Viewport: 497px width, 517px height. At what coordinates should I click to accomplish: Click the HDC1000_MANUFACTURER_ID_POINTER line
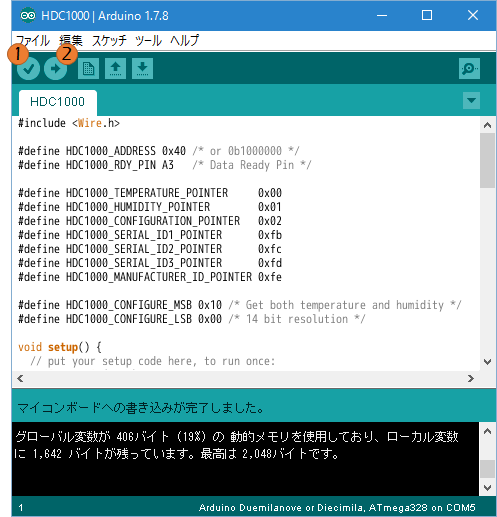point(150,277)
